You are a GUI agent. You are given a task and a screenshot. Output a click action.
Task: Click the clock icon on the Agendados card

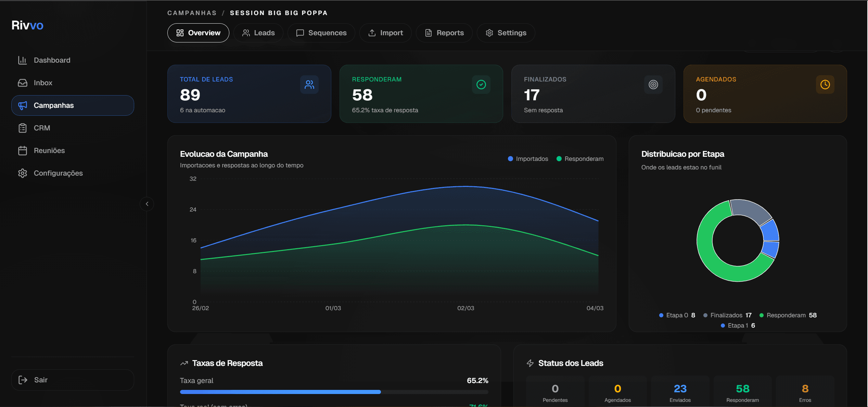[825, 84]
